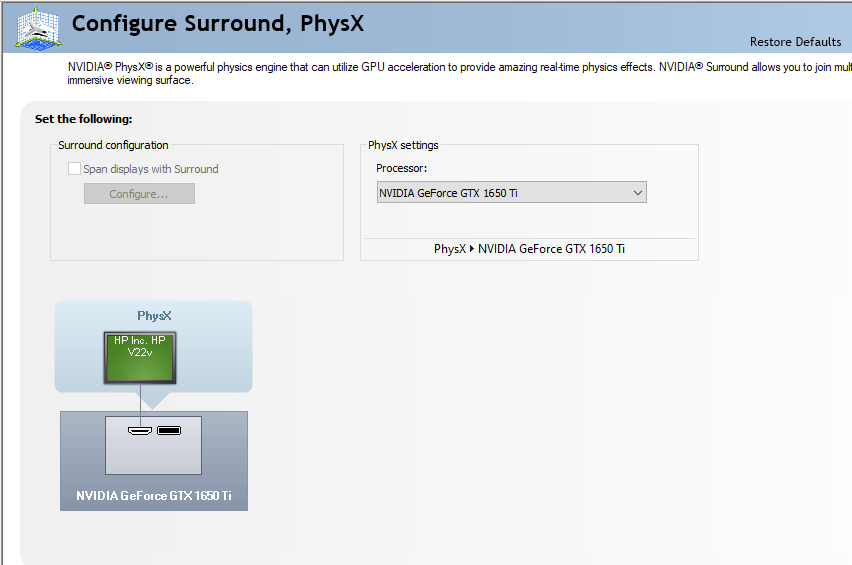Click the Set the following: heading

(84, 119)
